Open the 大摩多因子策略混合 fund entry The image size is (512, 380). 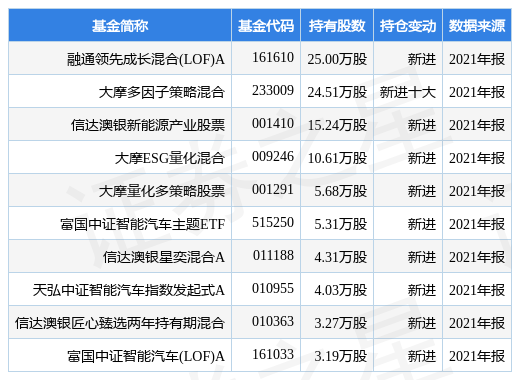pyautogui.click(x=162, y=92)
